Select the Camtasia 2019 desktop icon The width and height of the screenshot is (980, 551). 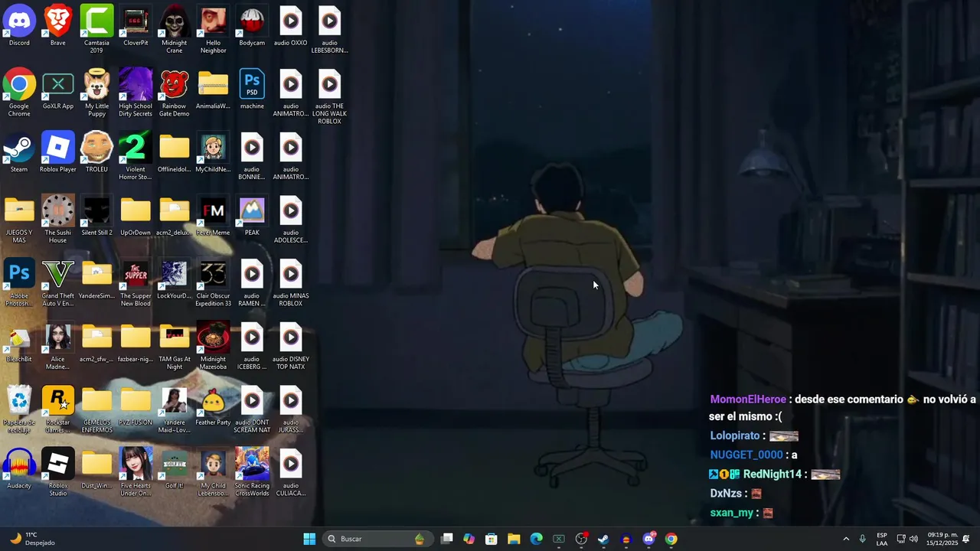pyautogui.click(x=96, y=30)
